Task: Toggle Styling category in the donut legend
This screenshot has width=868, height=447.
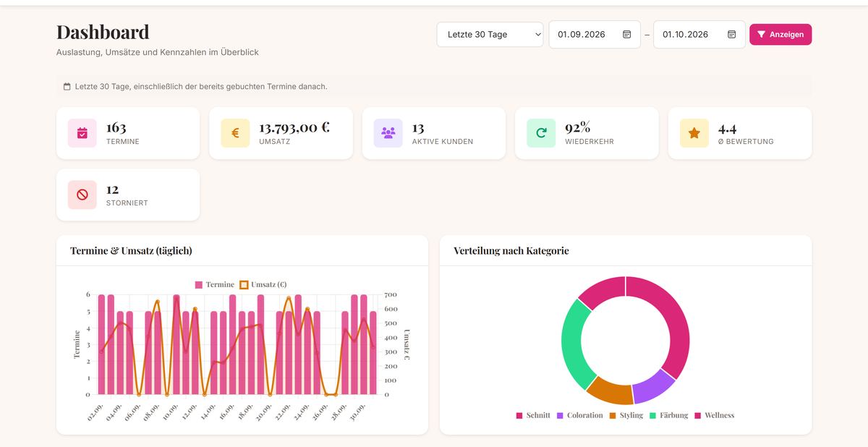Action: (x=626, y=415)
